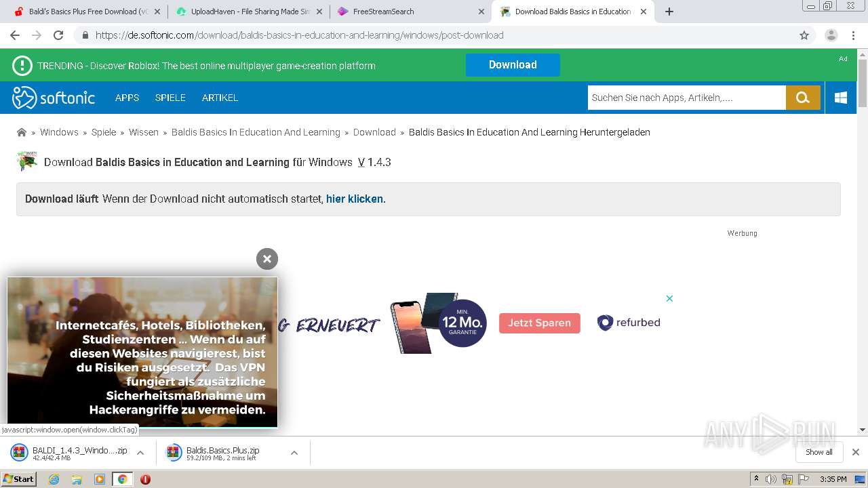The height and width of the screenshot is (488, 868).
Task: Click the Jetzt Sparen ad button
Action: (x=540, y=323)
